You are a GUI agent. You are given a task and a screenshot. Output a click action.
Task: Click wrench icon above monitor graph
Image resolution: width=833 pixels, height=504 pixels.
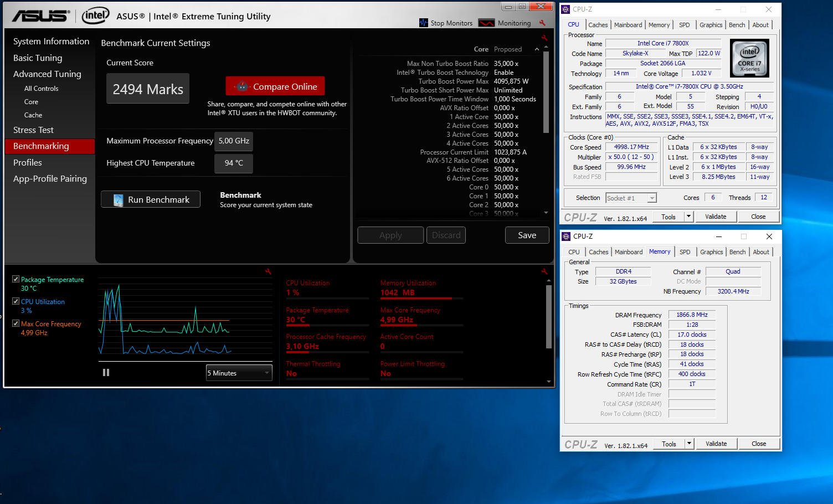268,271
